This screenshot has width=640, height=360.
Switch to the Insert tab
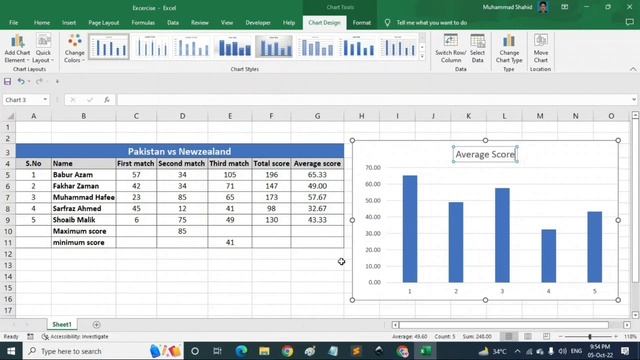(x=69, y=23)
